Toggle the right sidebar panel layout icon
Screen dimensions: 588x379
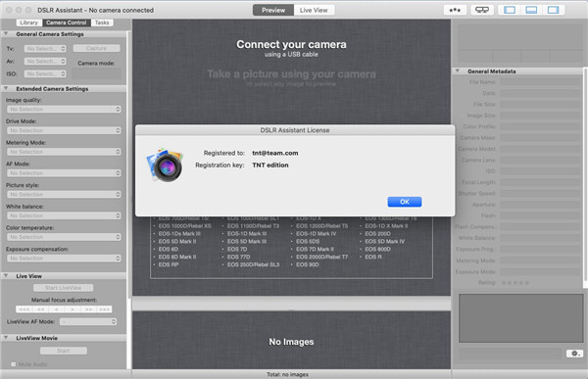553,10
